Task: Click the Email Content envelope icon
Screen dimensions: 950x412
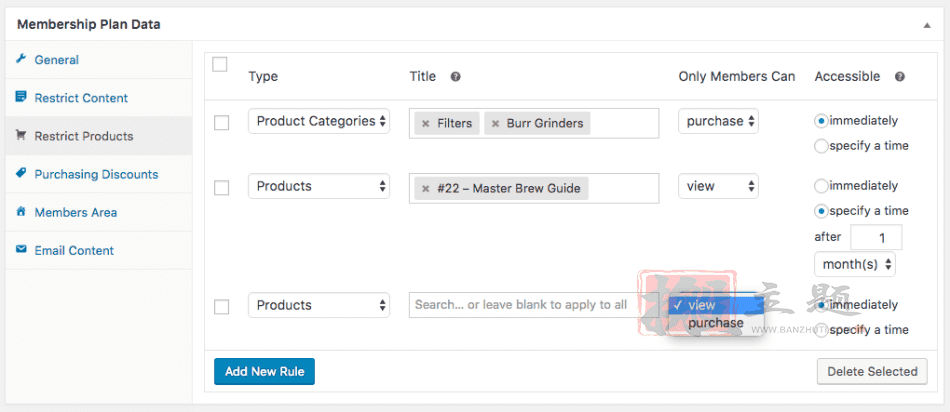Action: coord(21,250)
